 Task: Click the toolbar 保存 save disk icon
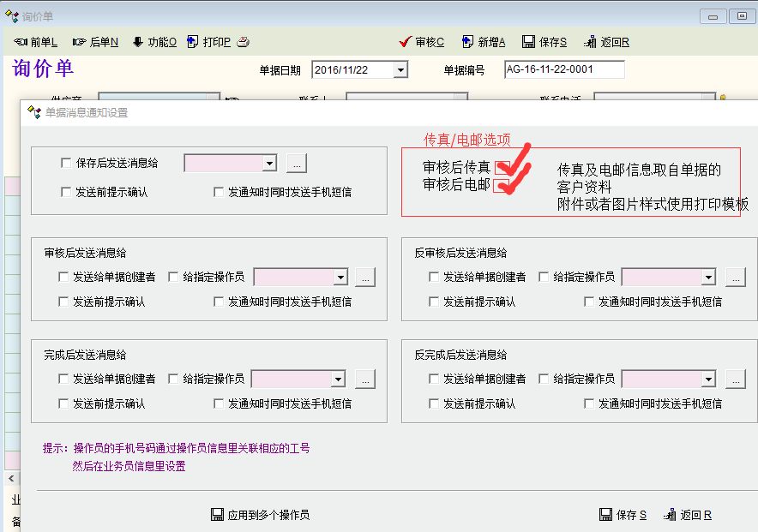528,42
